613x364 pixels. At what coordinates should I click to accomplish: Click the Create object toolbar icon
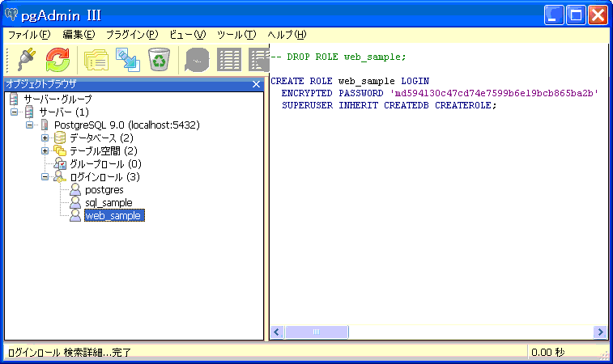pyautogui.click(x=127, y=61)
